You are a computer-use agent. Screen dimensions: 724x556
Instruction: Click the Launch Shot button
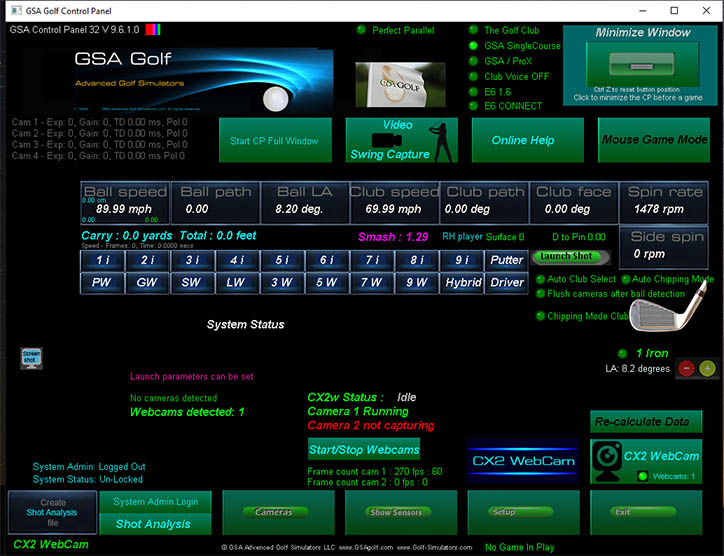pyautogui.click(x=570, y=257)
